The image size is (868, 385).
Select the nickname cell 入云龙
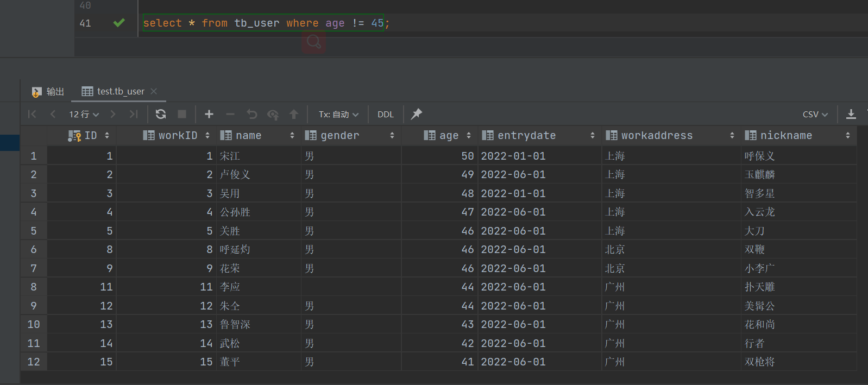click(798, 212)
